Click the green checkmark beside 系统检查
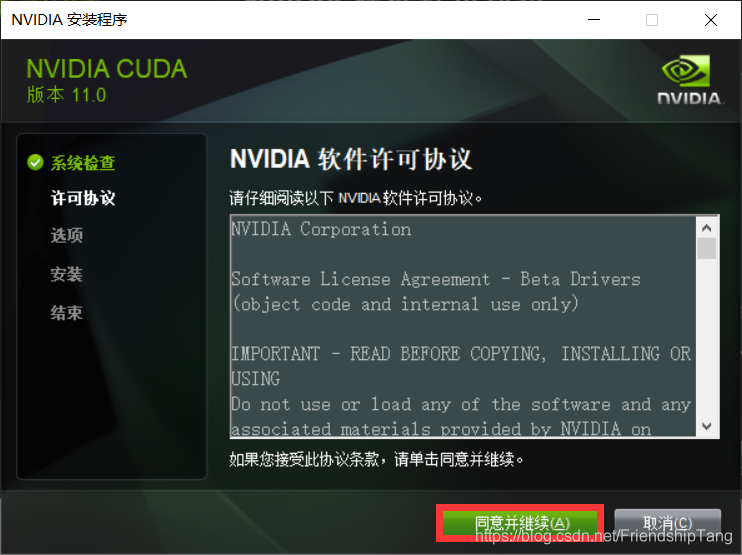 35,162
